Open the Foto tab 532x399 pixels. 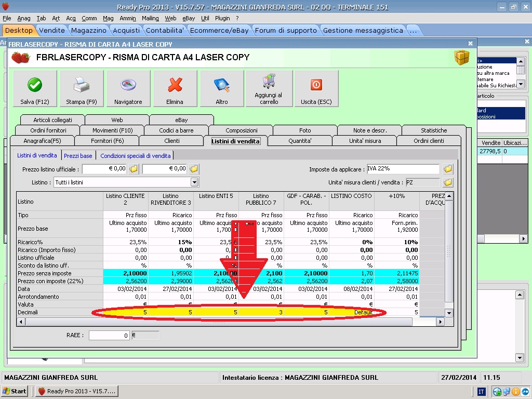click(x=305, y=130)
